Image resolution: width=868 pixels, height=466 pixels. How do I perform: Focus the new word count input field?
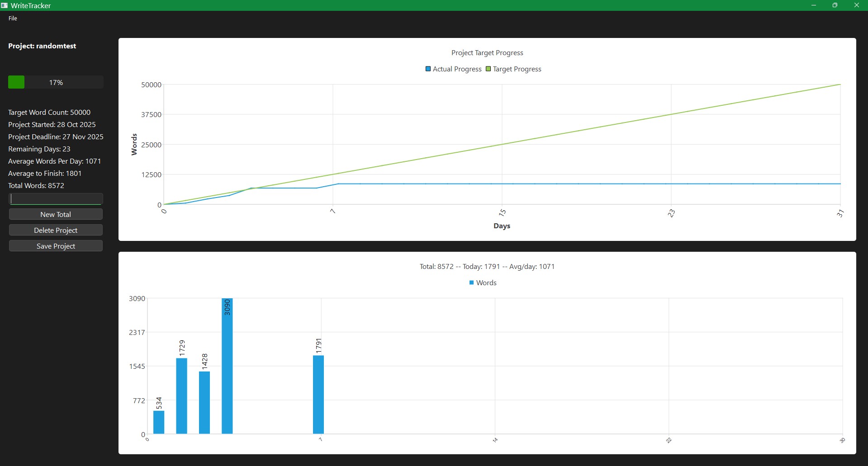(56, 199)
